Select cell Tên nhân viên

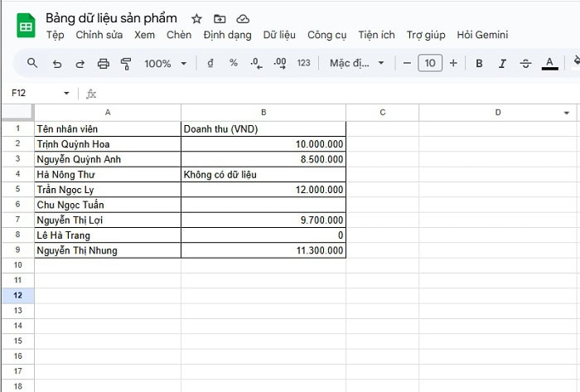pyautogui.click(x=108, y=129)
